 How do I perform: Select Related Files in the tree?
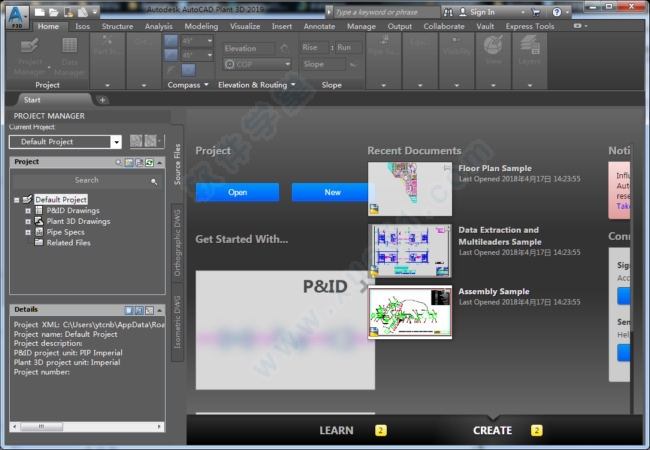click(68, 243)
